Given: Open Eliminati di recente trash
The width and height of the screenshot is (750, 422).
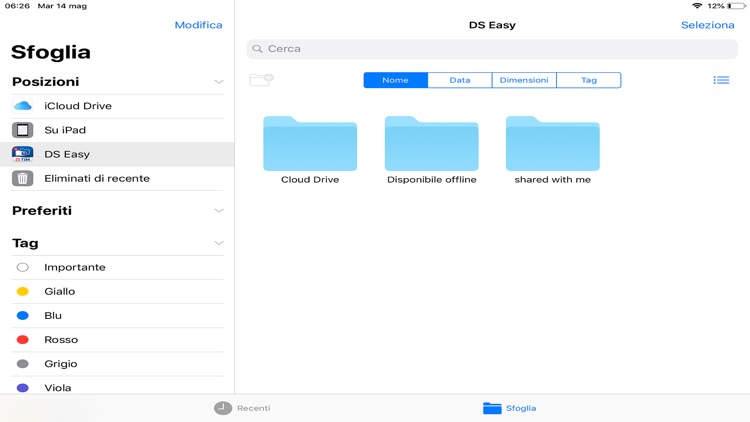Looking at the screenshot, I should pos(97,178).
